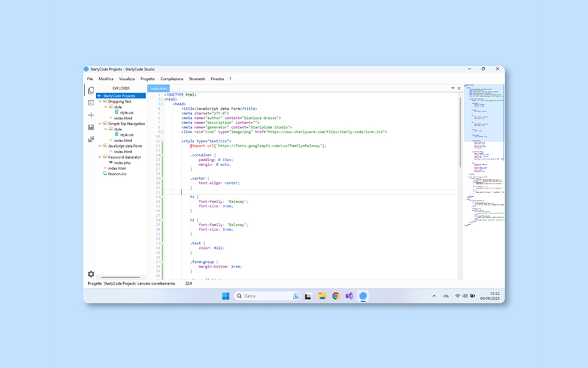Click the stacked floppy disks Save All icon
This screenshot has height=368, width=588.
[x=91, y=139]
